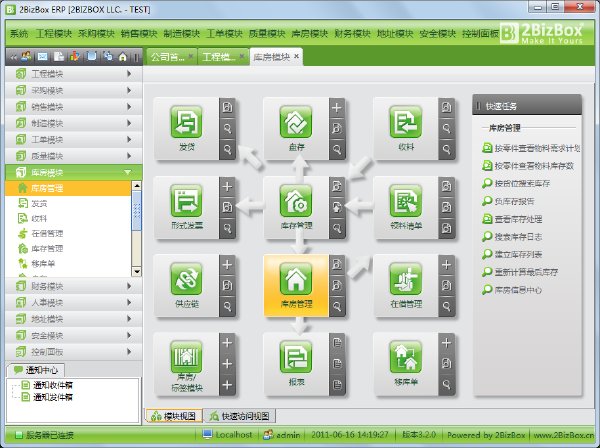Click the users icon in the left toolbar
This screenshot has width=600, height=448.
point(26,57)
